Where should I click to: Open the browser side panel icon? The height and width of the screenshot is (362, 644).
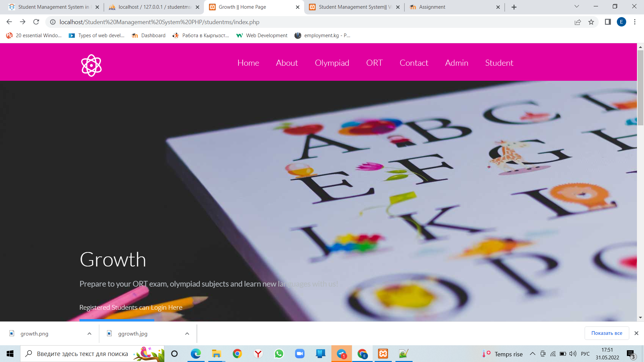[608, 22]
